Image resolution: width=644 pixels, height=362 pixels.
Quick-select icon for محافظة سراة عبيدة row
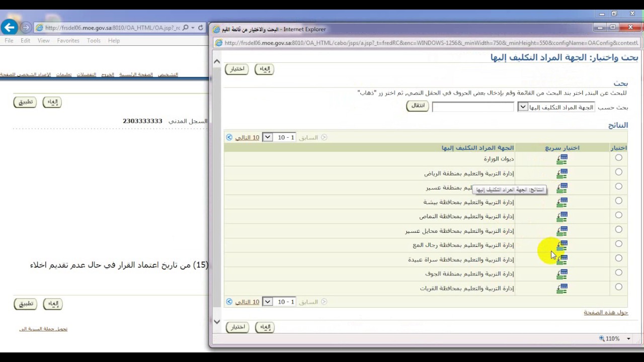click(x=562, y=260)
